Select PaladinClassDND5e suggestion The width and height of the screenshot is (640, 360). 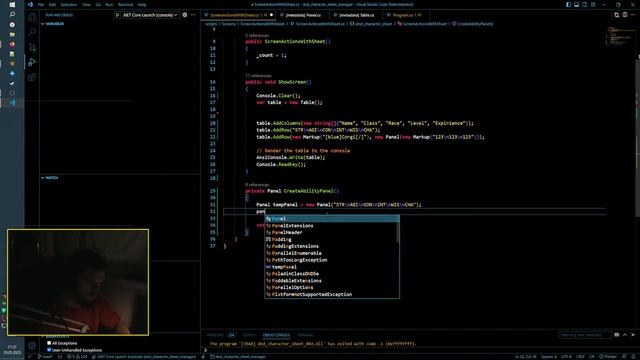[331, 274]
